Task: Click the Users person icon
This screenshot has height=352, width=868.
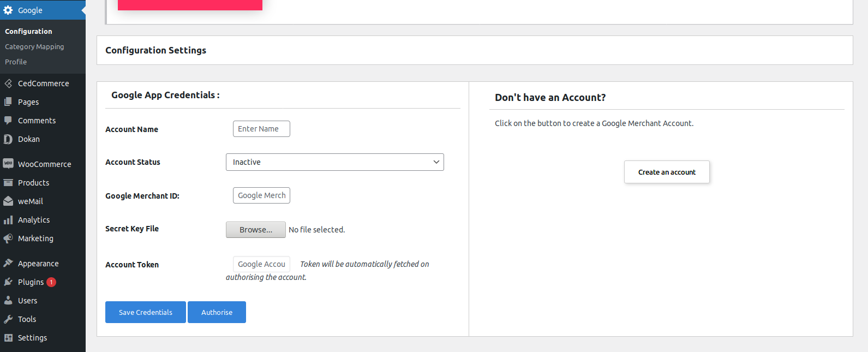Action: (8, 301)
